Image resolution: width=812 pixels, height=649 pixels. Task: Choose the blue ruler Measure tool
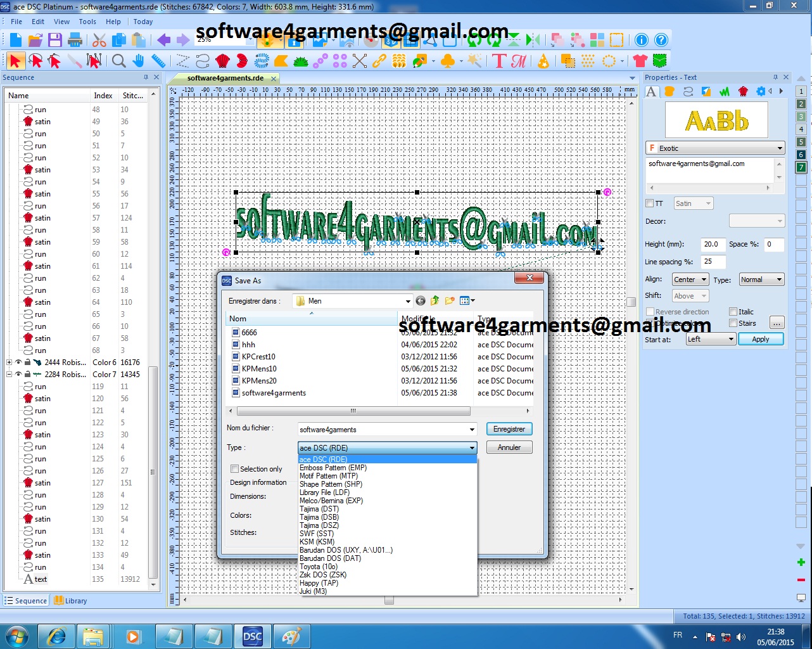tap(158, 61)
